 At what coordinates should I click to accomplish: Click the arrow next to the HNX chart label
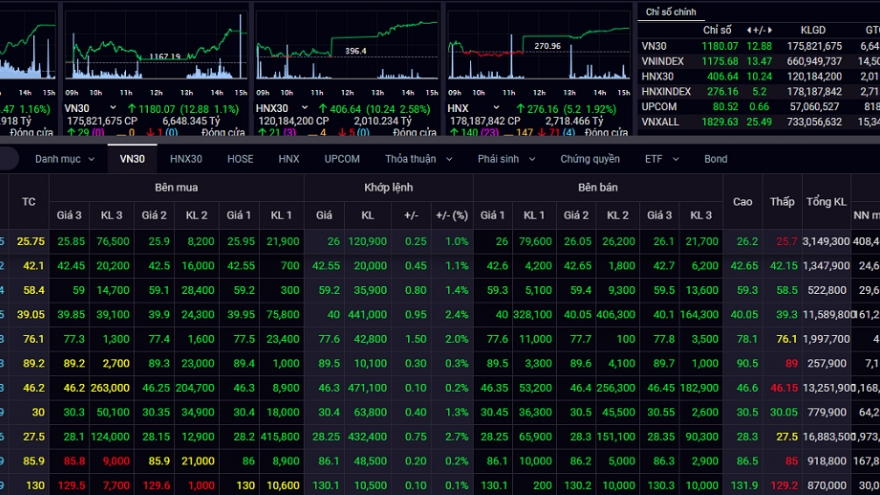coord(486,108)
